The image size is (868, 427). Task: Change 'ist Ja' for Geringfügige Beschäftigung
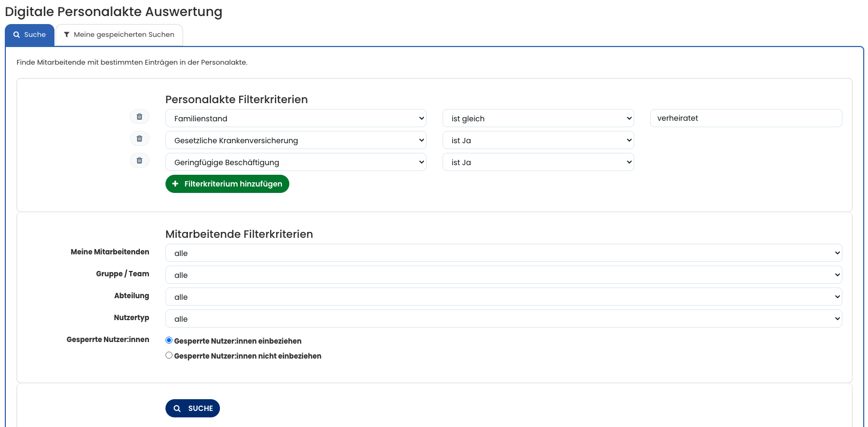pos(538,162)
